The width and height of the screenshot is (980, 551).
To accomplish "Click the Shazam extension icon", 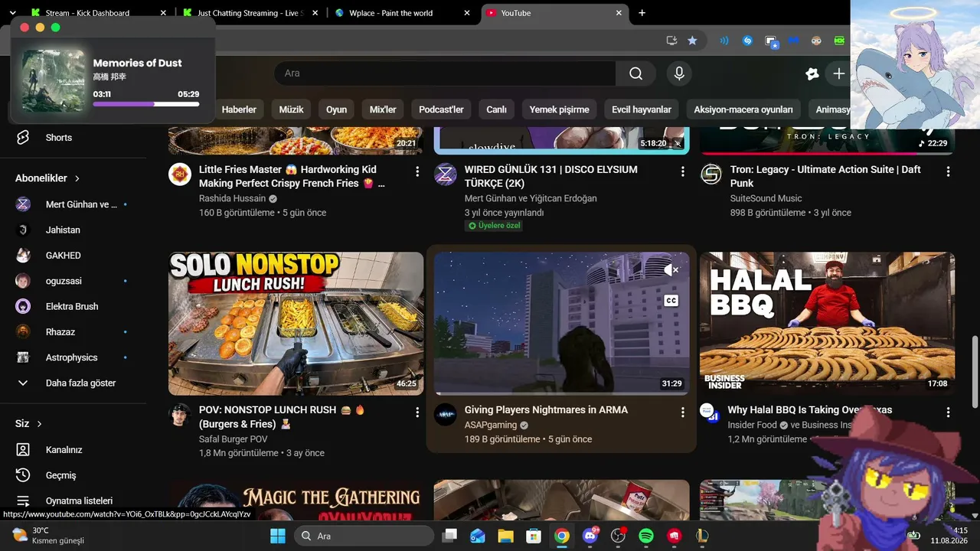I will click(747, 41).
